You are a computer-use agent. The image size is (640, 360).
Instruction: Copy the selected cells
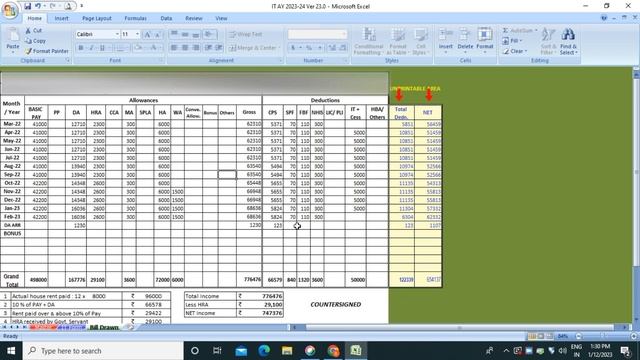[36, 41]
